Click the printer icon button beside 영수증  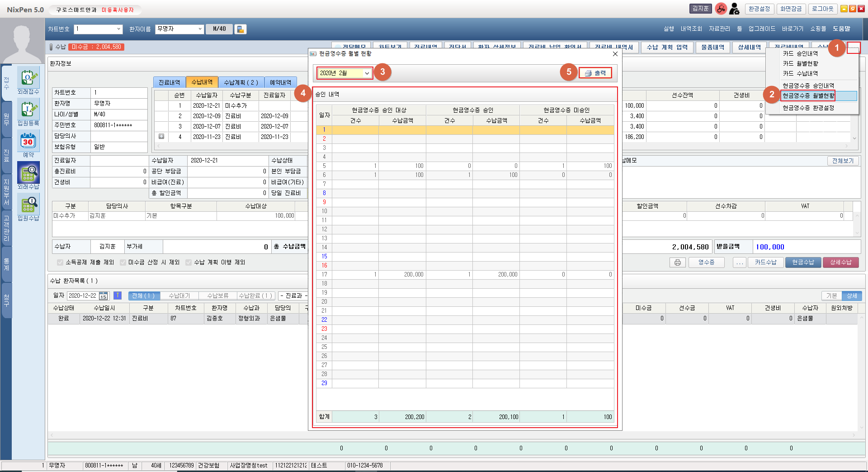pyautogui.click(x=677, y=262)
